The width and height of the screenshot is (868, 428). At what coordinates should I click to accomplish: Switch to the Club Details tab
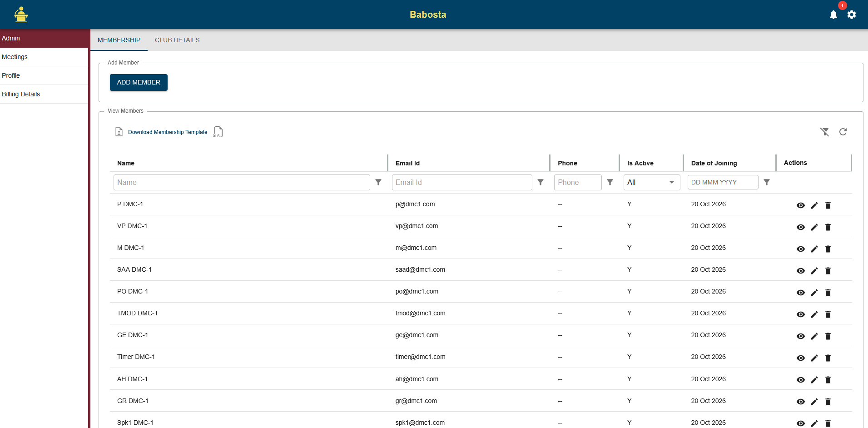[177, 40]
